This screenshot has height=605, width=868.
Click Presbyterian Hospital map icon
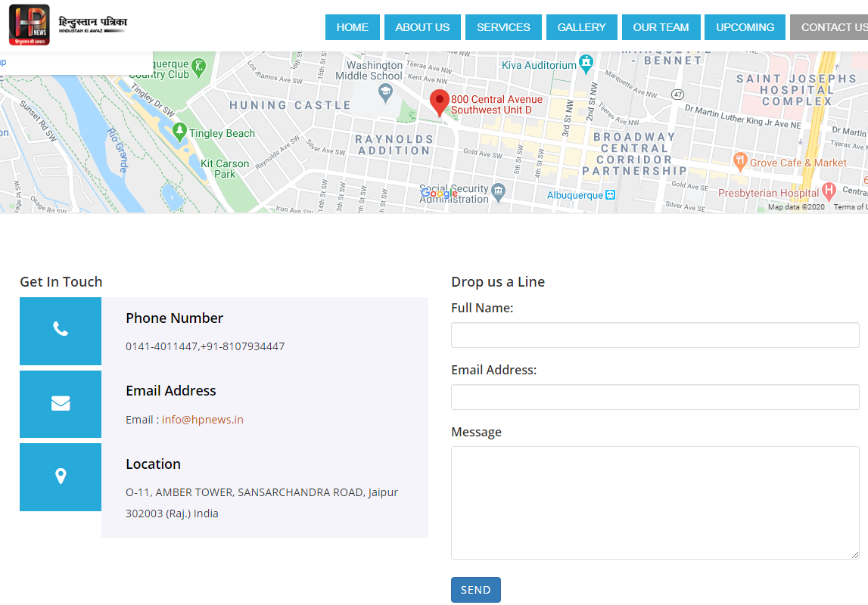[829, 191]
